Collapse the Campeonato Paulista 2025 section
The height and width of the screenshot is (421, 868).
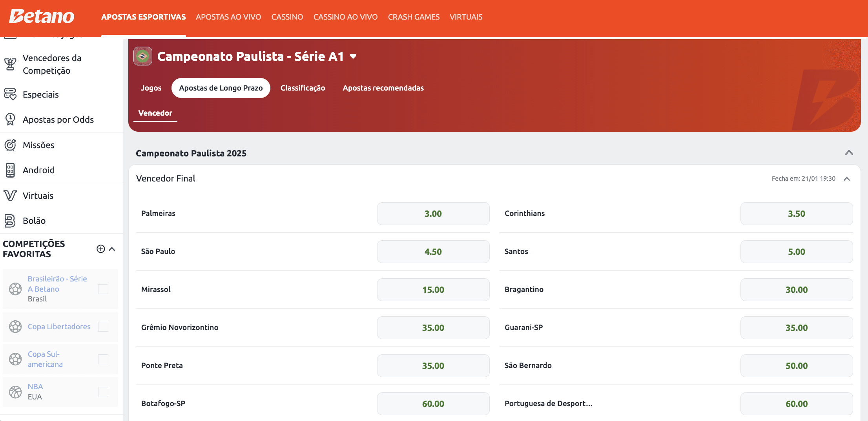click(x=849, y=153)
